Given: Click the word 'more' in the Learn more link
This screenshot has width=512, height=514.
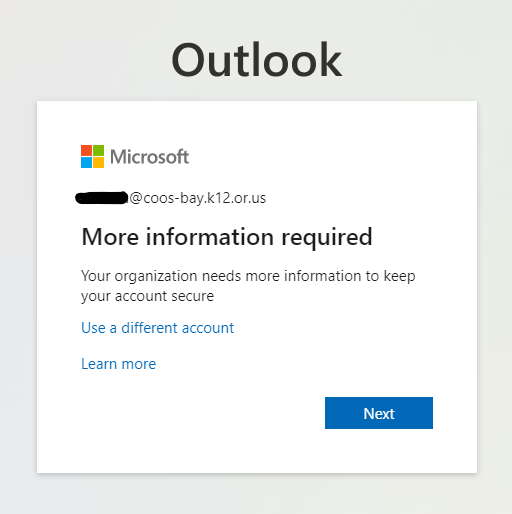Looking at the screenshot, I should pos(139,364).
